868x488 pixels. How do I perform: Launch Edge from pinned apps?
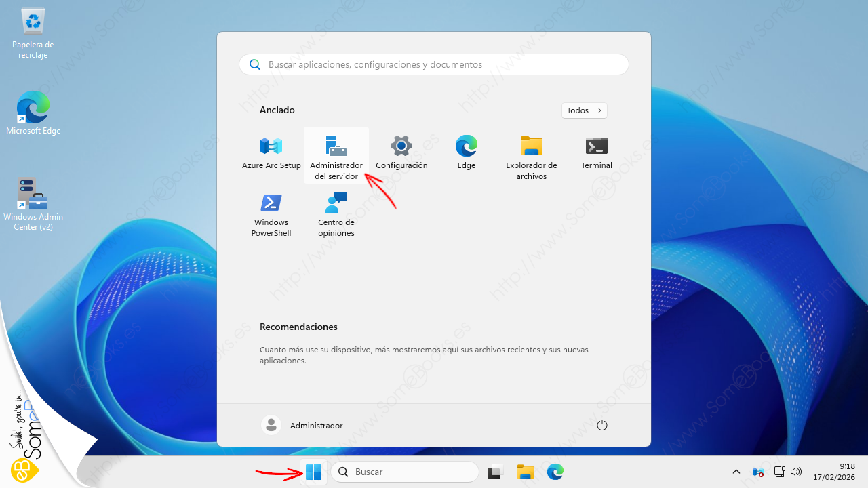(x=467, y=152)
